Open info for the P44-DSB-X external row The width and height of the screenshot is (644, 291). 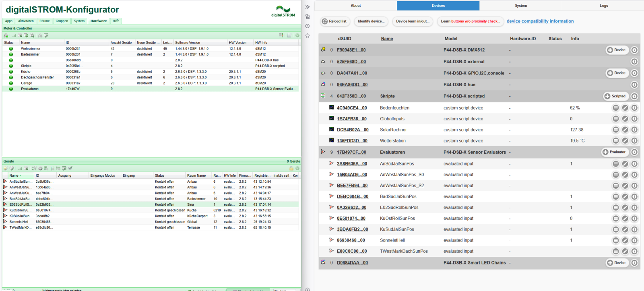(x=634, y=62)
